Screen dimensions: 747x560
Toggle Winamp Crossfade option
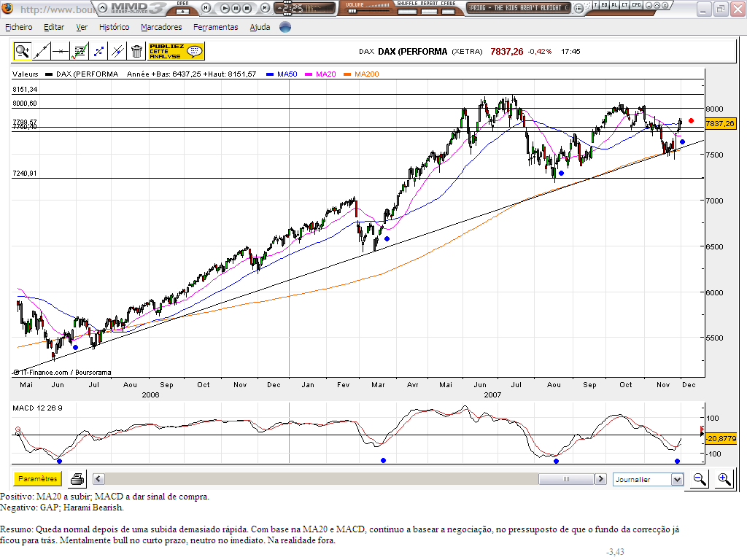tap(449, 11)
